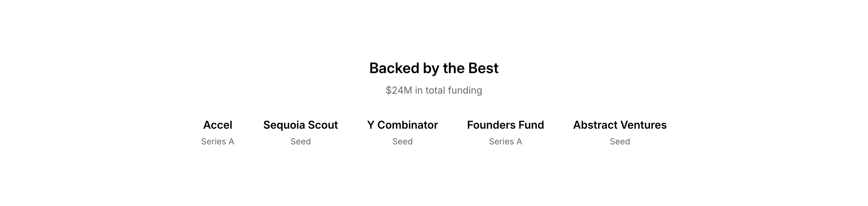Viewport: 868px width, 206px height.
Task: Click the Seed label beneath Y Combinator
Action: pos(402,141)
